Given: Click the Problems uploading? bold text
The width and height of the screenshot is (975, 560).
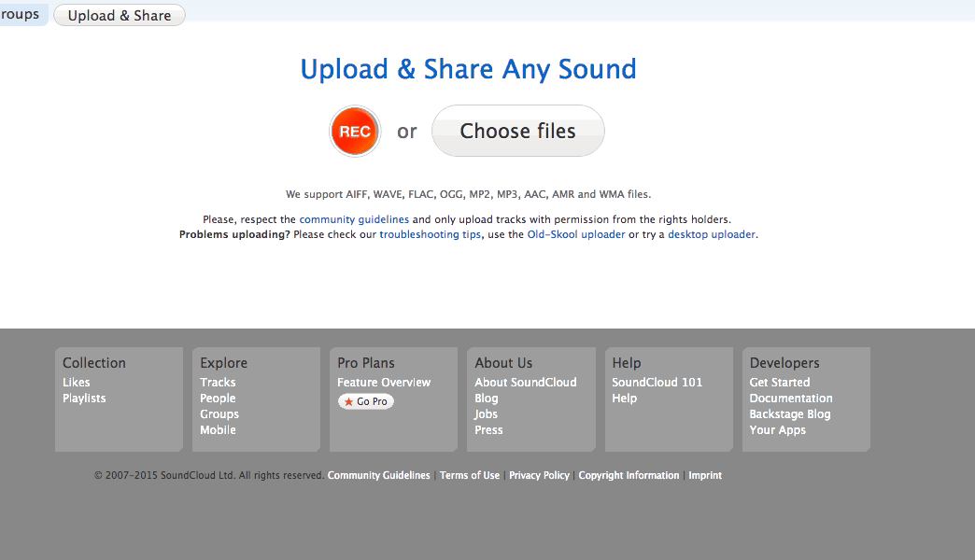Looking at the screenshot, I should coord(234,234).
